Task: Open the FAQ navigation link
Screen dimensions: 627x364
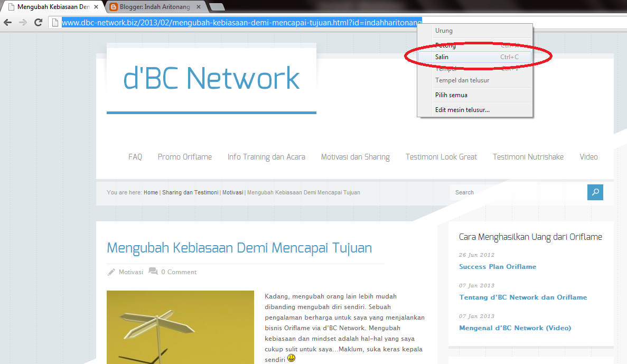Action: tap(135, 157)
